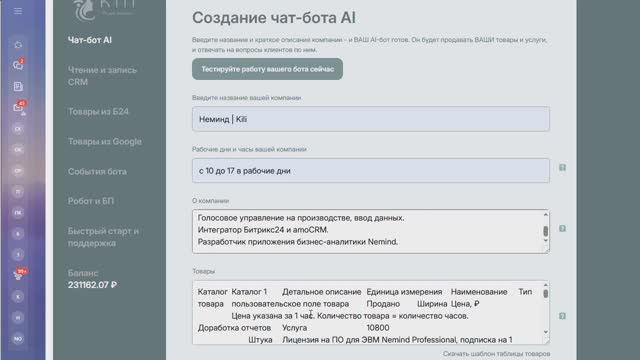Select the ПК circle in sidebar

[x=18, y=213]
